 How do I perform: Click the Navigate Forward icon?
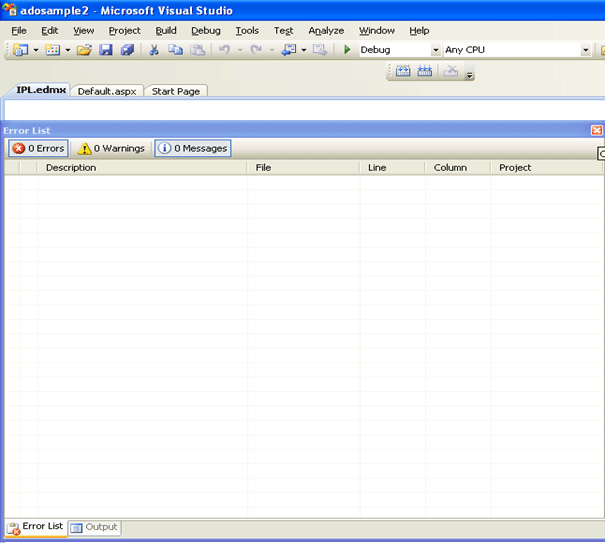pyautogui.click(x=320, y=50)
